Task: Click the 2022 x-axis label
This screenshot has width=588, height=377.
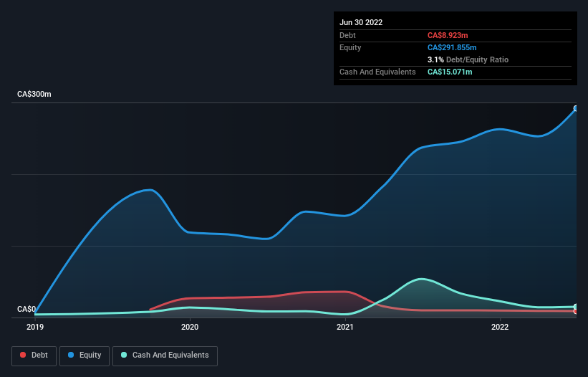Action: [500, 327]
